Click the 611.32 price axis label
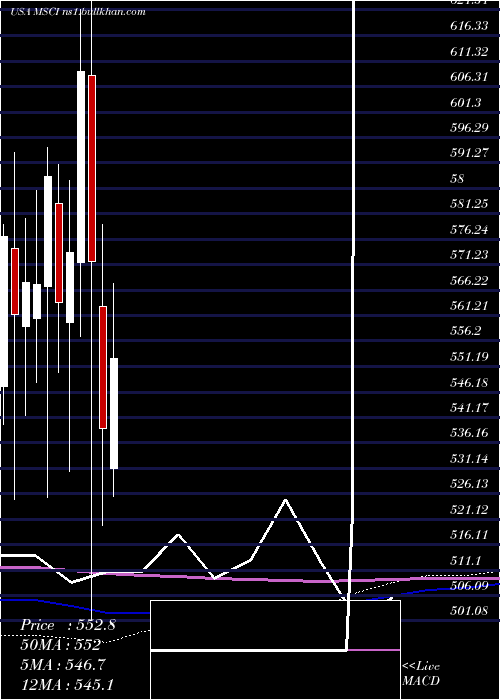This screenshot has height=700, width=500. pyautogui.click(x=469, y=52)
